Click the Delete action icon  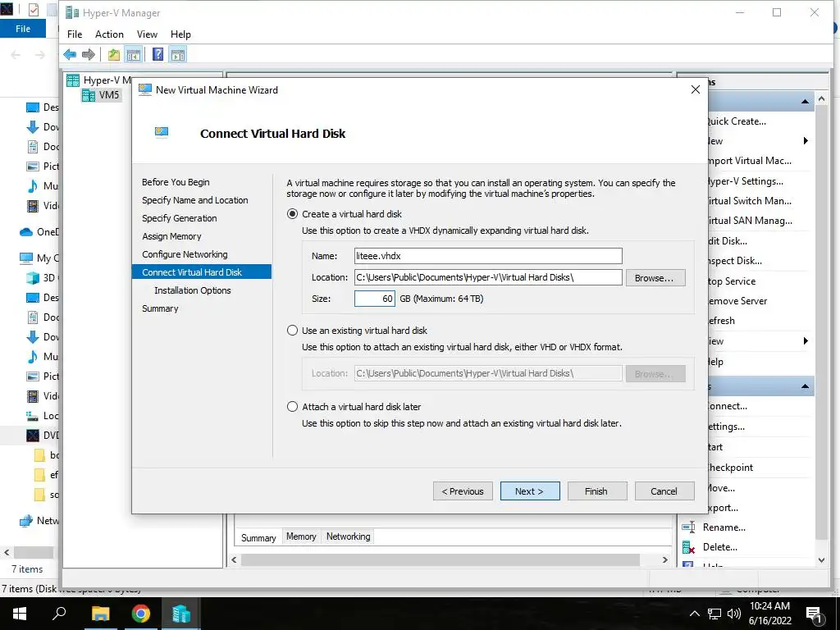[x=688, y=547]
